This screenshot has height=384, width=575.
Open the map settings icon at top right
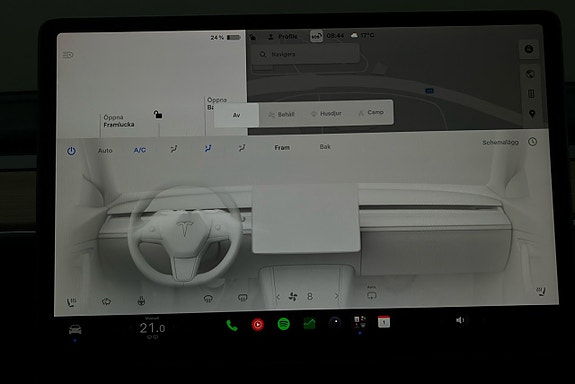click(x=528, y=49)
